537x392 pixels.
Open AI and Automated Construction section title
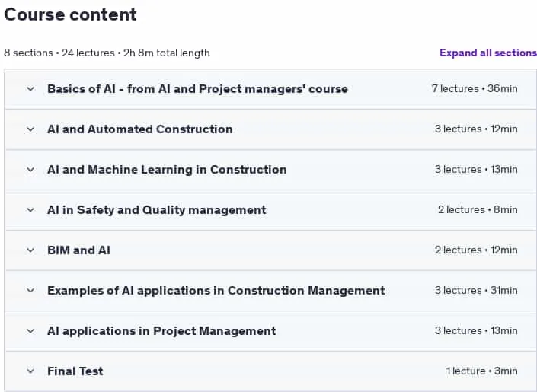tap(139, 129)
